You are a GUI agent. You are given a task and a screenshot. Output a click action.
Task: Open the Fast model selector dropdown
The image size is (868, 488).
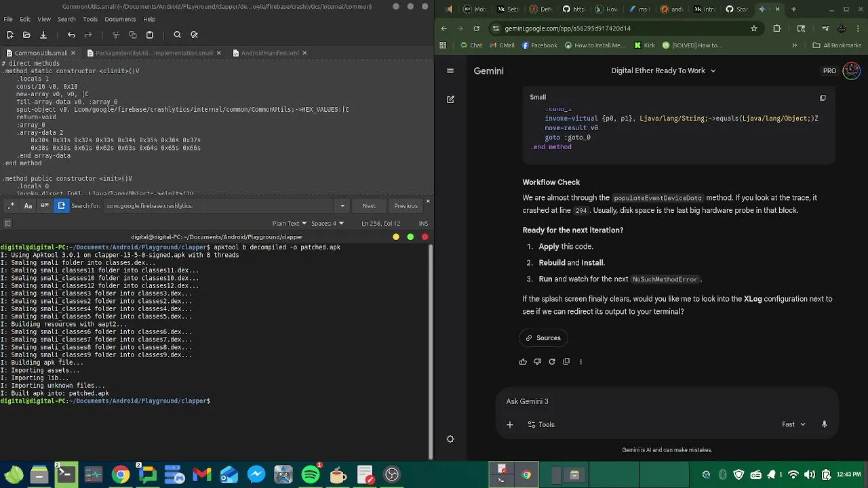[x=793, y=424]
